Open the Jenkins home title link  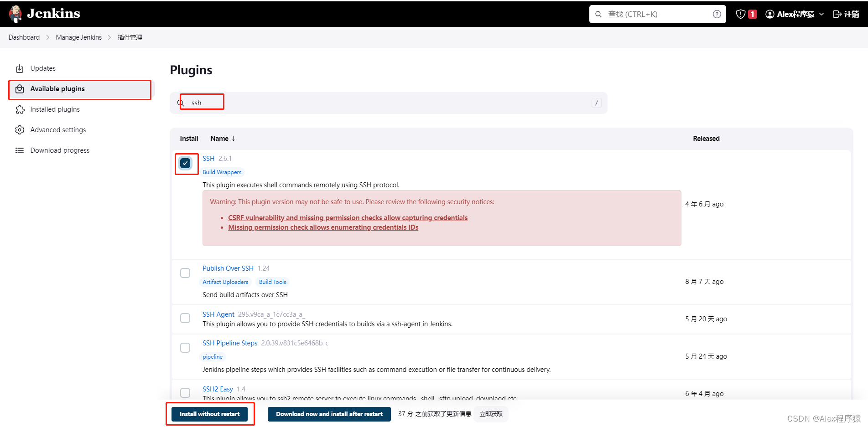[53, 14]
